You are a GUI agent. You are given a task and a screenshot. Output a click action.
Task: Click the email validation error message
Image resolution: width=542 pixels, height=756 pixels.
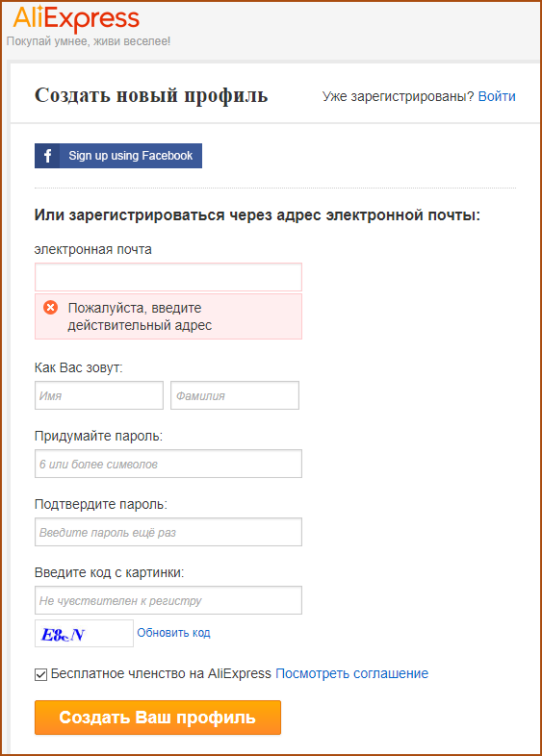tap(168, 316)
